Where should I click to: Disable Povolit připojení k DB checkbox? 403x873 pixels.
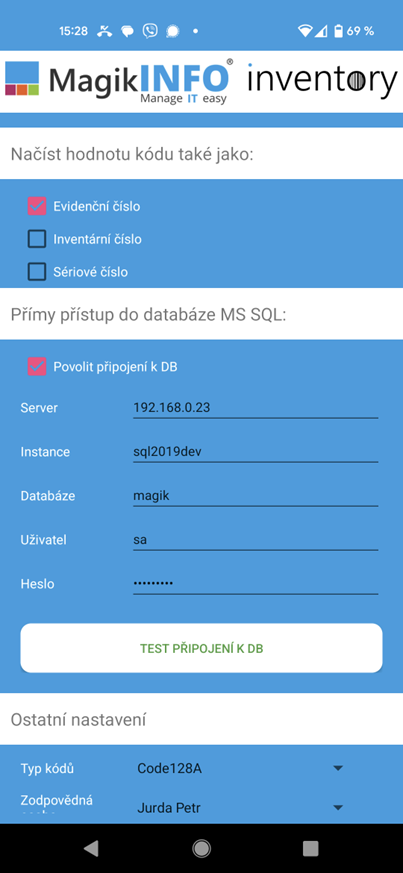point(37,367)
